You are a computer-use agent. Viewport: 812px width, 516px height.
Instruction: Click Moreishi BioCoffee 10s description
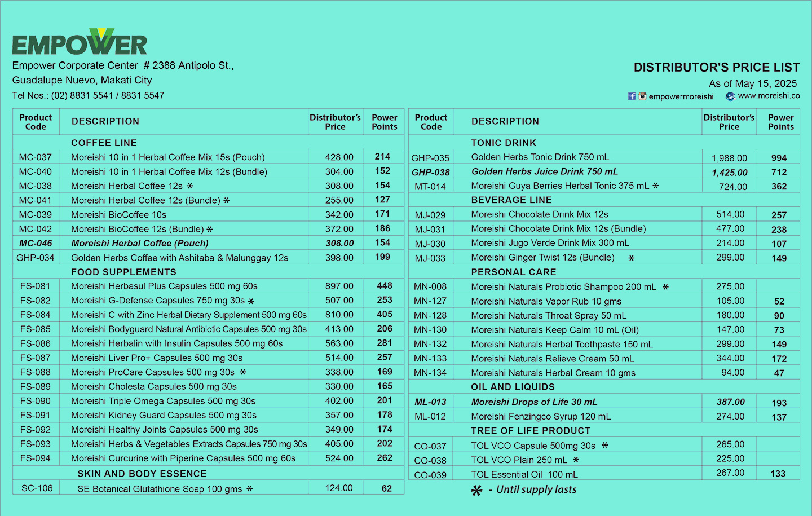[x=118, y=215]
